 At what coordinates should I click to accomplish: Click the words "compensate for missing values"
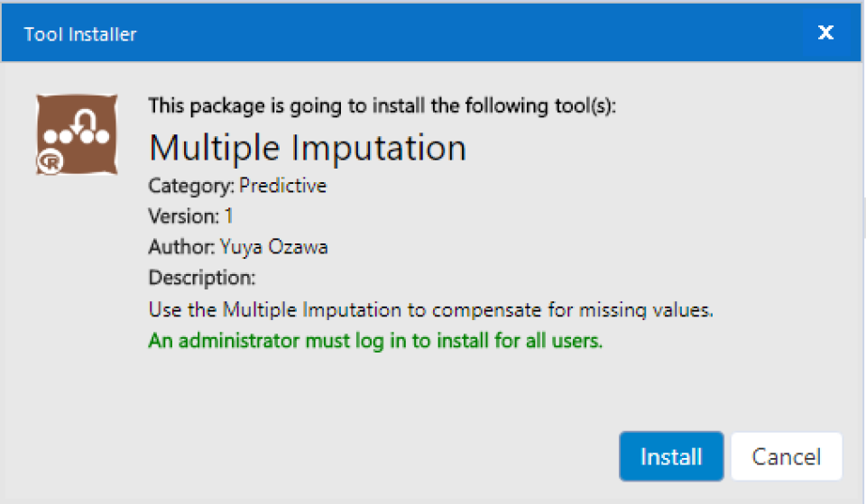click(573, 310)
